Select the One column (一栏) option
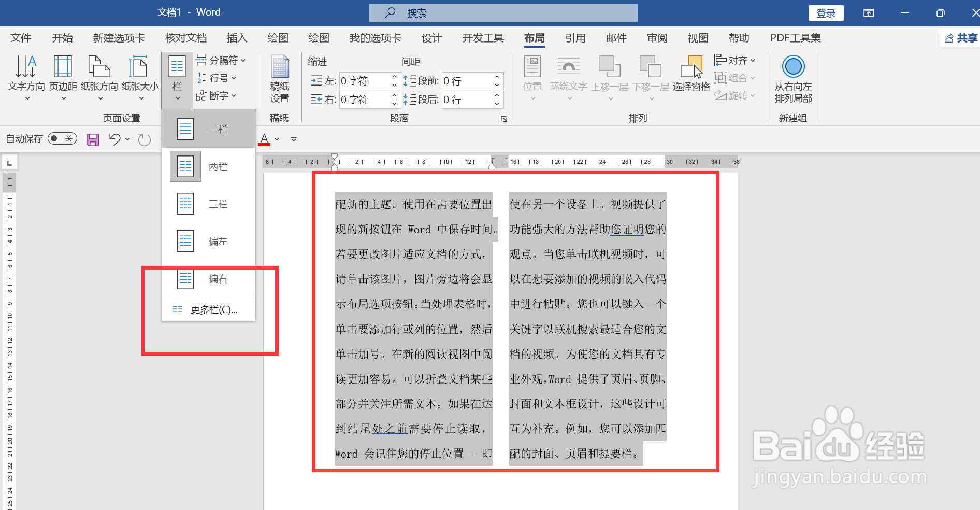 tap(208, 129)
